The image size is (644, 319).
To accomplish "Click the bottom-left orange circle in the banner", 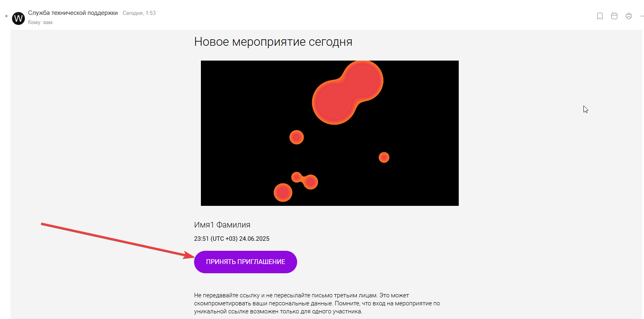I will click(x=283, y=193).
